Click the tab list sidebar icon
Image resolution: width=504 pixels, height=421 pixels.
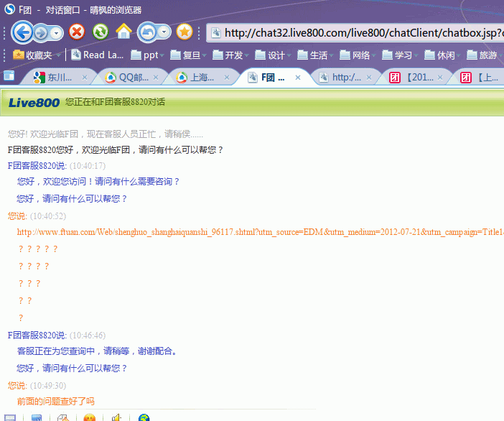[9, 76]
